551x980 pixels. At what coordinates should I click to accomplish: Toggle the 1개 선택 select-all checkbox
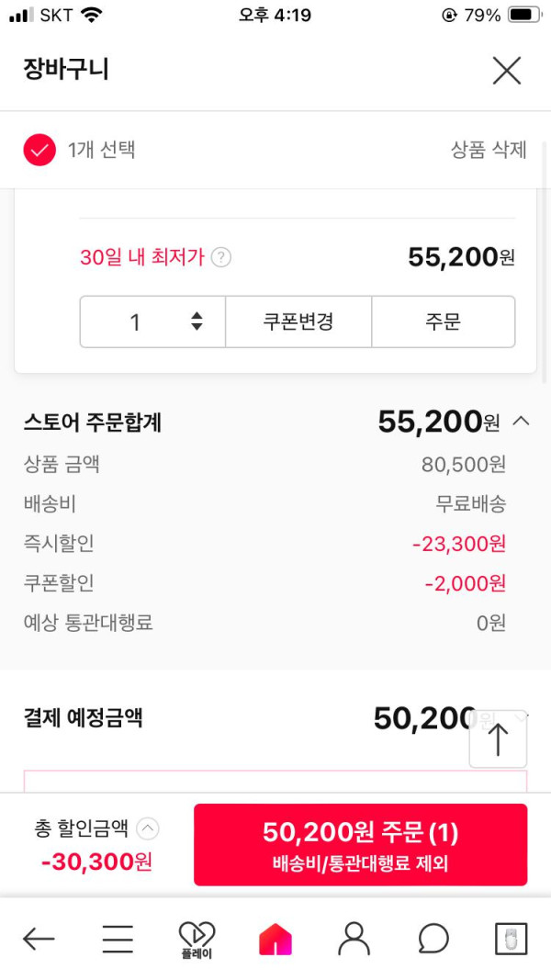(39, 150)
